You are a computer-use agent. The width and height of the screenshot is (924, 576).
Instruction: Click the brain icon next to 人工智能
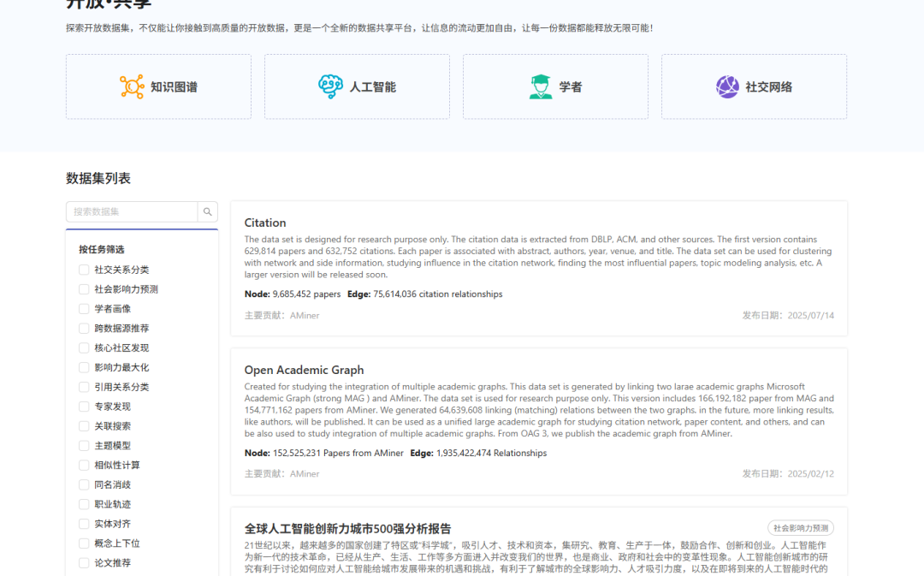click(x=330, y=86)
